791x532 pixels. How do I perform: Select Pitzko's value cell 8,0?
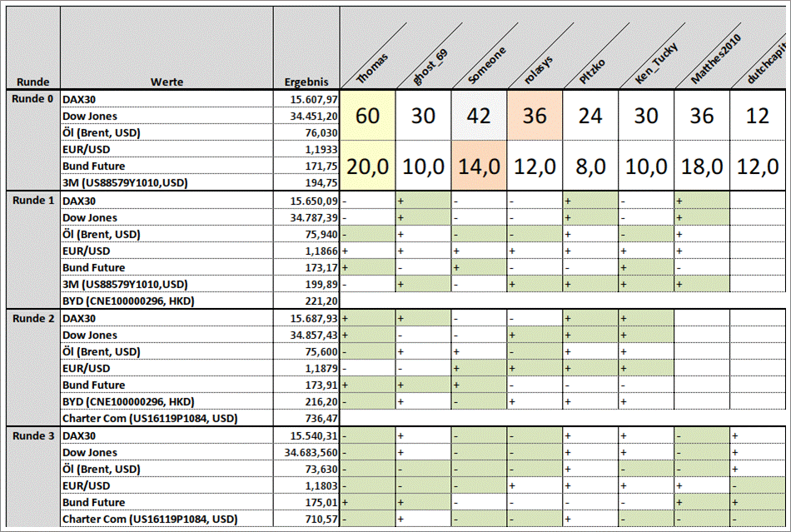coord(590,166)
